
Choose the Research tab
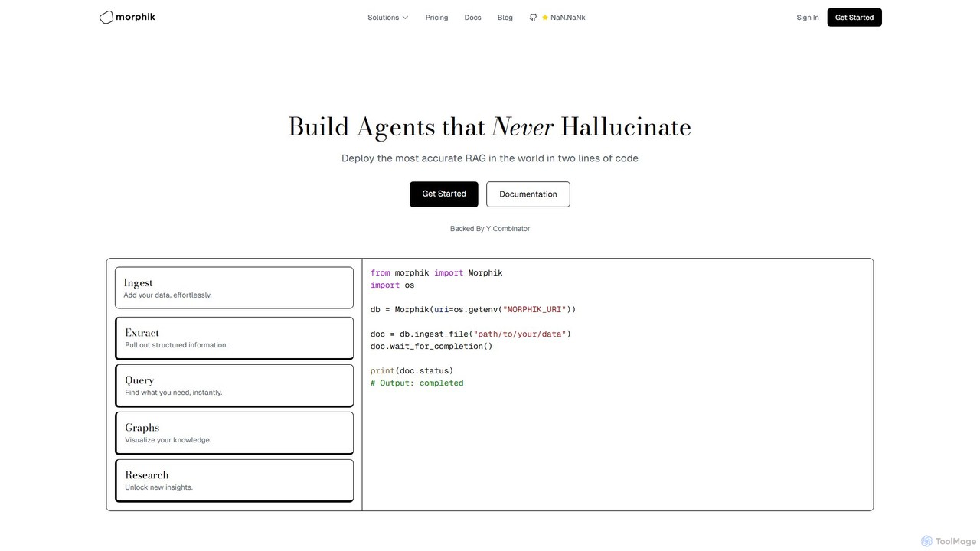(234, 480)
